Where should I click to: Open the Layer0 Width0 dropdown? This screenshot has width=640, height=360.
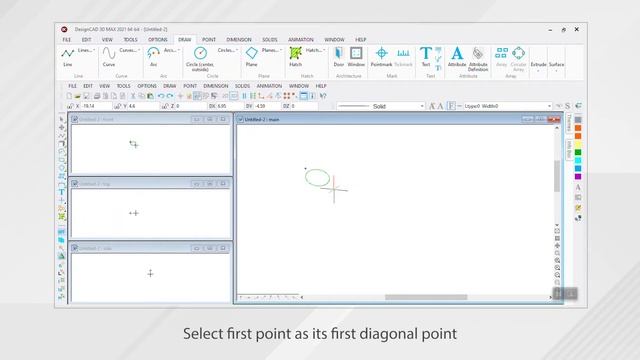point(507,106)
